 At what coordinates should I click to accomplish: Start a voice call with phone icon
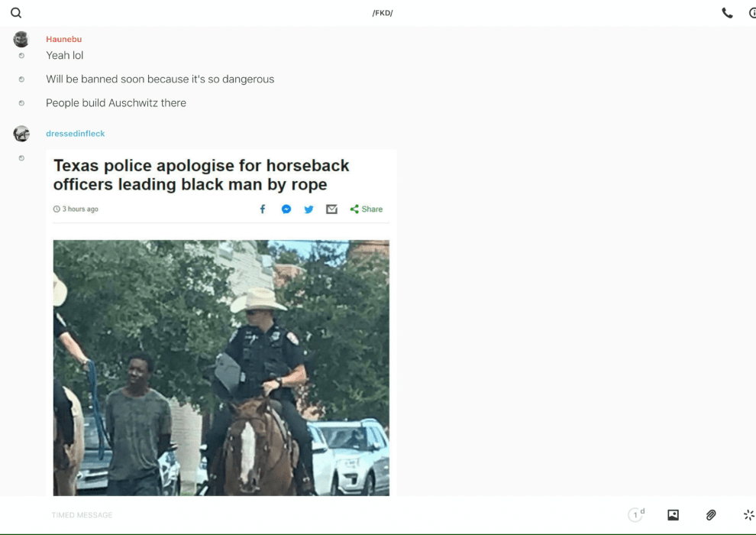(x=727, y=13)
